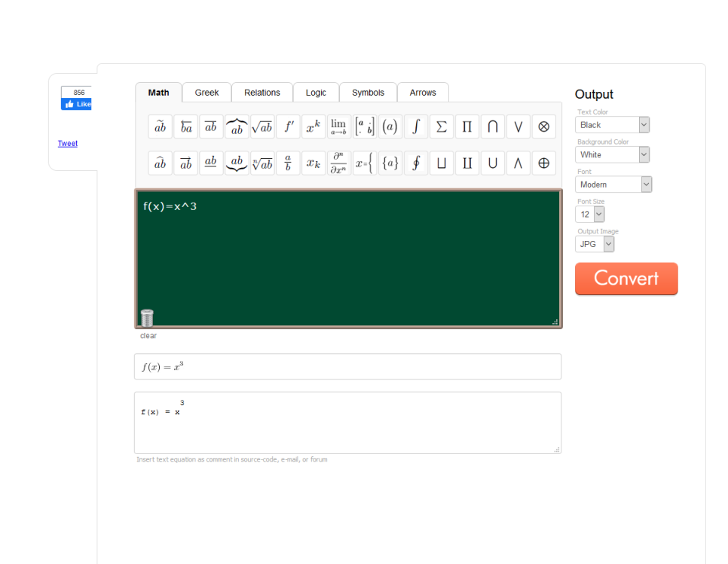Insert the fraction a over b symbol

[288, 163]
